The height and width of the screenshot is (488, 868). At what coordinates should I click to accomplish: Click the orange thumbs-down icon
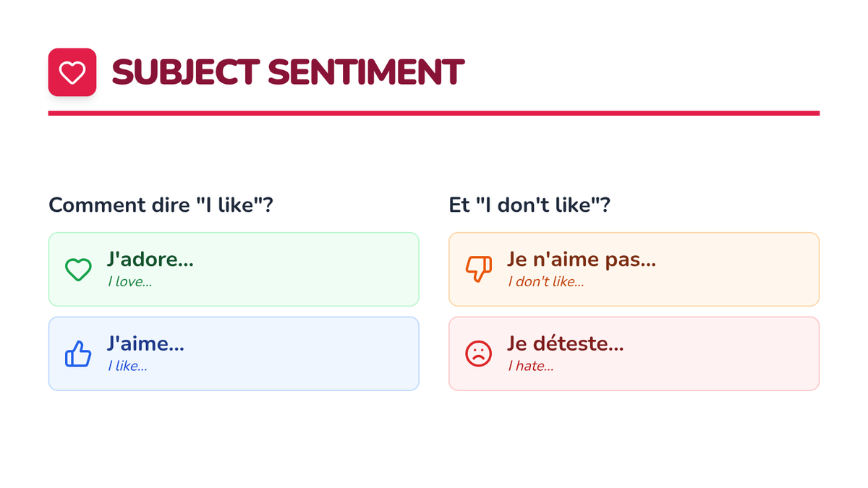(478, 270)
